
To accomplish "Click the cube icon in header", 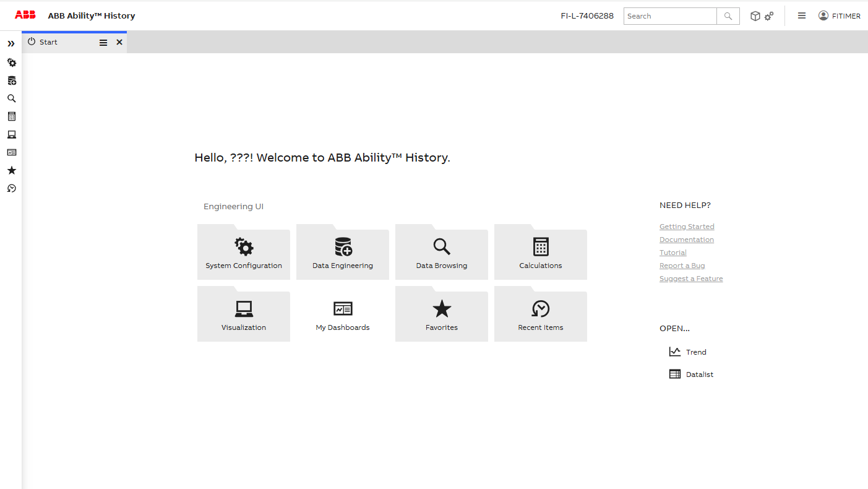I will [x=755, y=16].
